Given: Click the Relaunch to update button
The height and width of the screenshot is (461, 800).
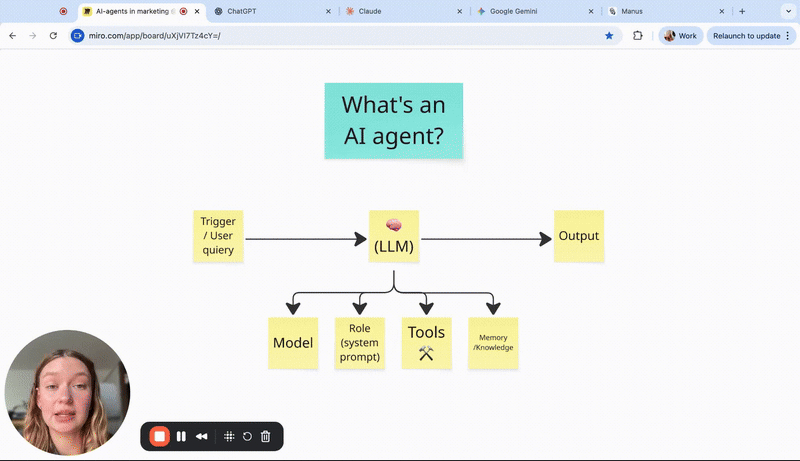Looking at the screenshot, I should tap(746, 35).
